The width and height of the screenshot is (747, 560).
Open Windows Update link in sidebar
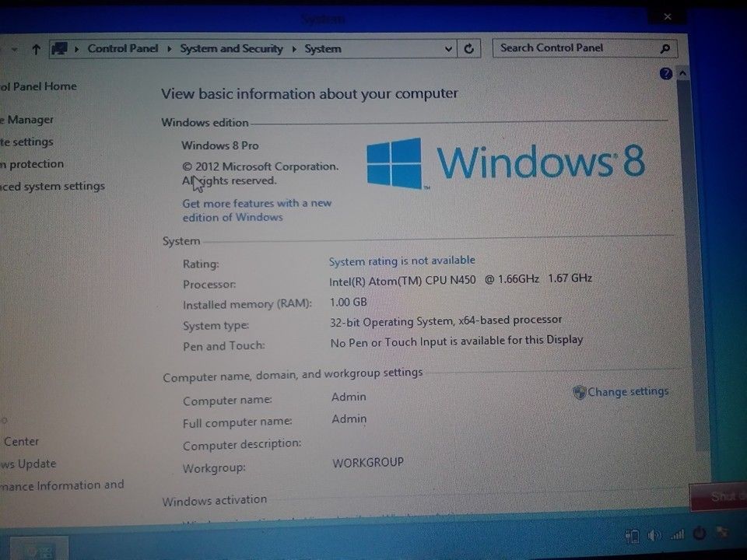point(28,464)
